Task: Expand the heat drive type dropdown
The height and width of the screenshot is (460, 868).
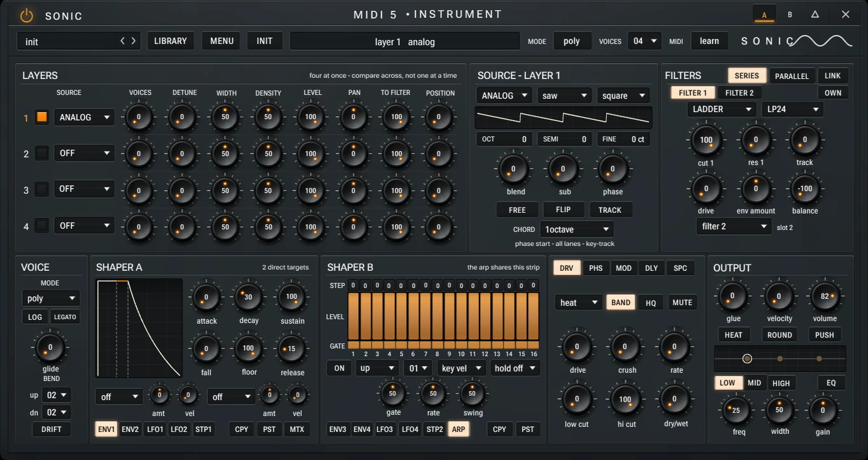Action: click(578, 303)
